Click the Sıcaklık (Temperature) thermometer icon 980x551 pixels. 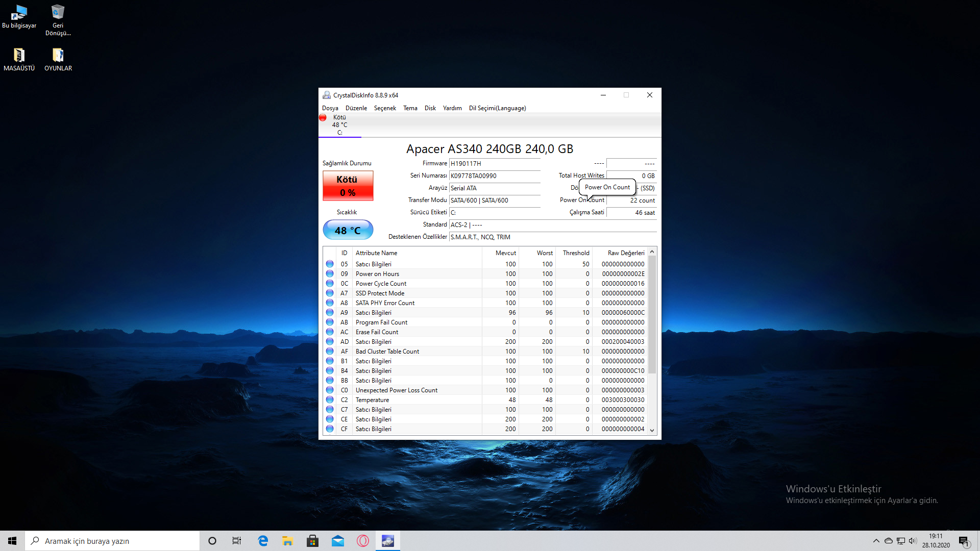pos(347,230)
